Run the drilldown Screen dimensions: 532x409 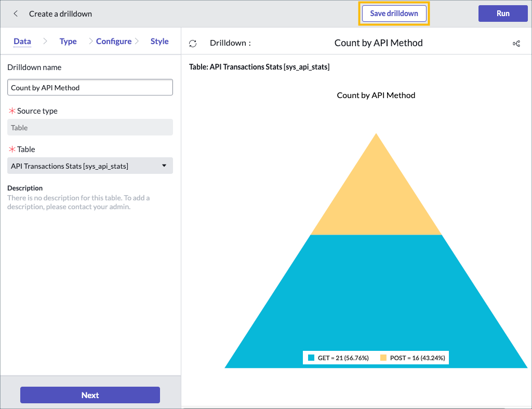(x=502, y=13)
